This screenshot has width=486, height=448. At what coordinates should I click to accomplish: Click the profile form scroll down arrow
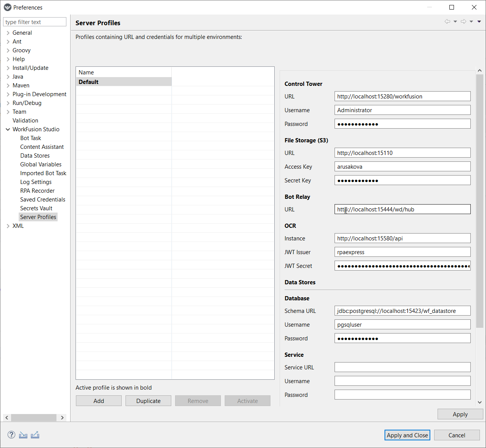tap(480, 402)
